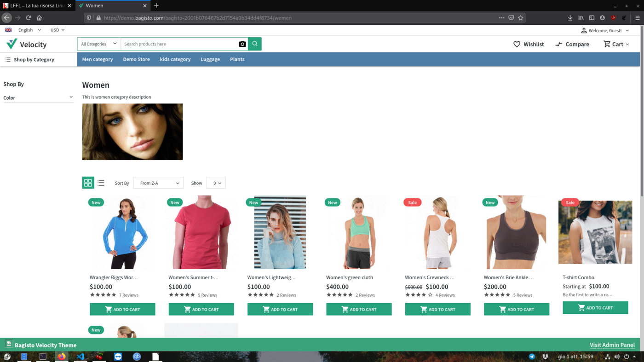This screenshot has height=362, width=644.
Task: Open the Firefox account icon
Action: coord(602,18)
